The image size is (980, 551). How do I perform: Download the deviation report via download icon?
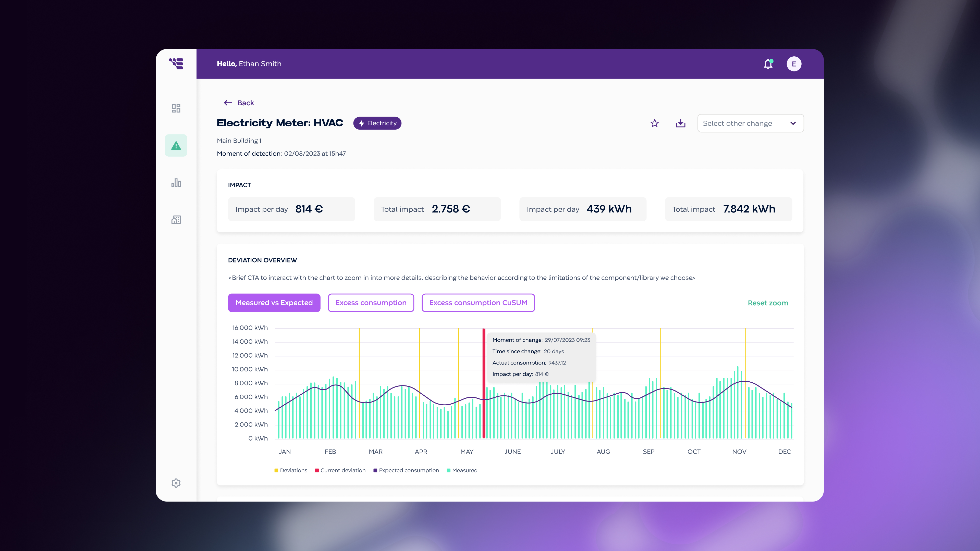coord(681,123)
